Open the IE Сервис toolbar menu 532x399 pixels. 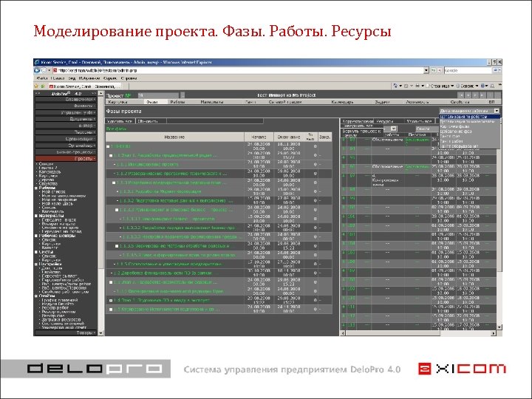tap(466, 86)
